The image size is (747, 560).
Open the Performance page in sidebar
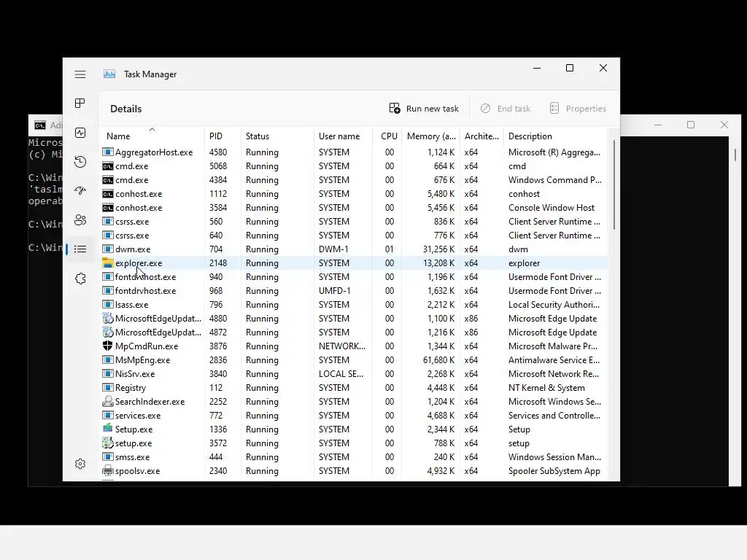(80, 133)
